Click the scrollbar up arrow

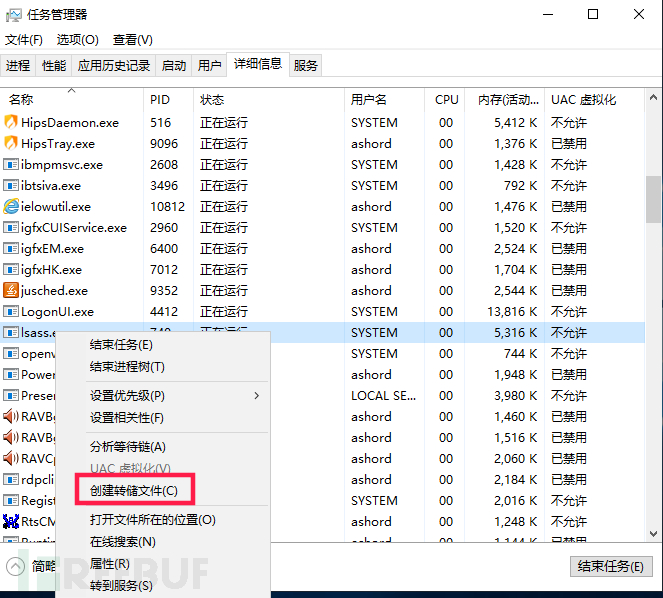point(653,98)
